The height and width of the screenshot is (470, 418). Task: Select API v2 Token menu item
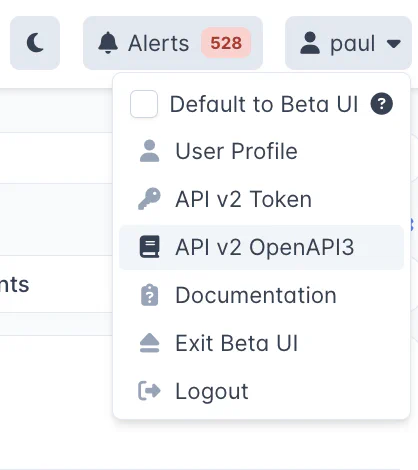click(x=261, y=199)
